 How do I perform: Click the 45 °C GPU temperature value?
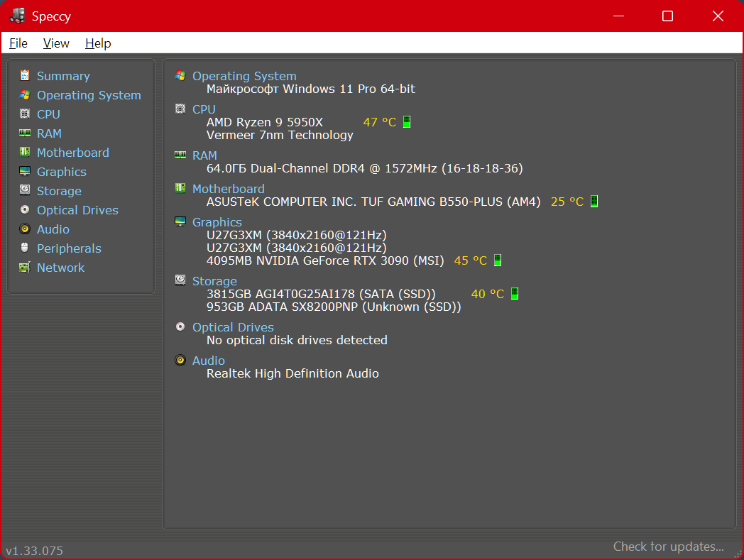471,260
